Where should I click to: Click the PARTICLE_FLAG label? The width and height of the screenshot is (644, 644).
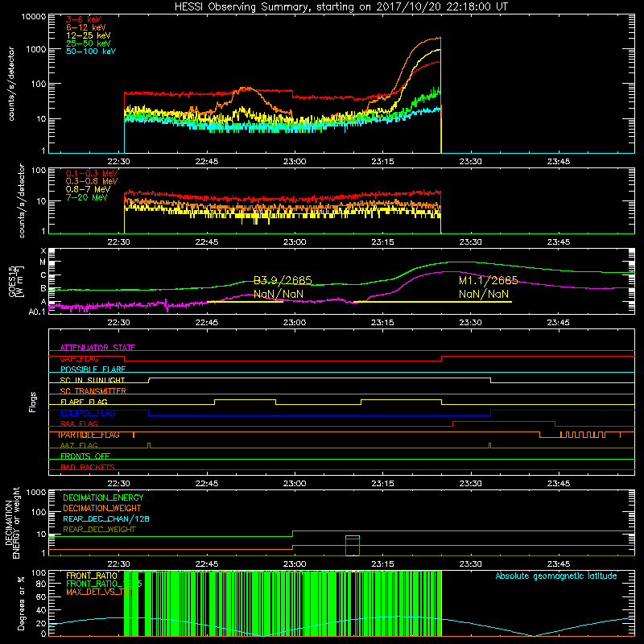point(89,435)
